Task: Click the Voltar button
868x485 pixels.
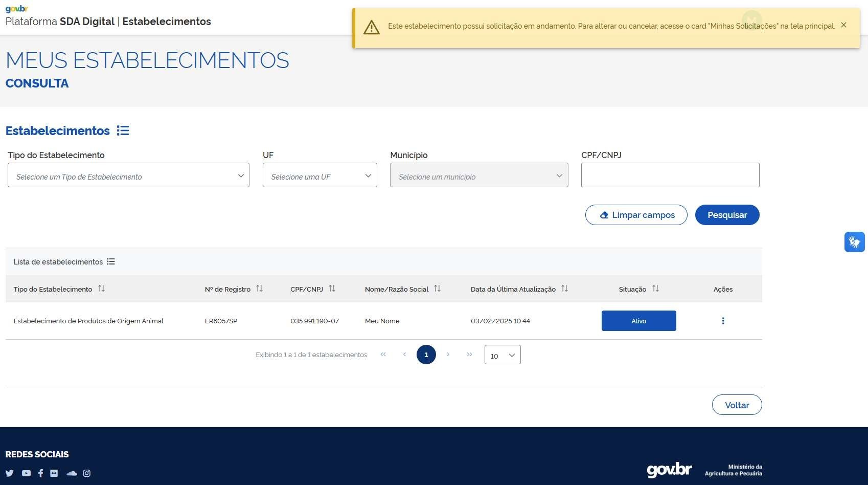Action: click(737, 405)
